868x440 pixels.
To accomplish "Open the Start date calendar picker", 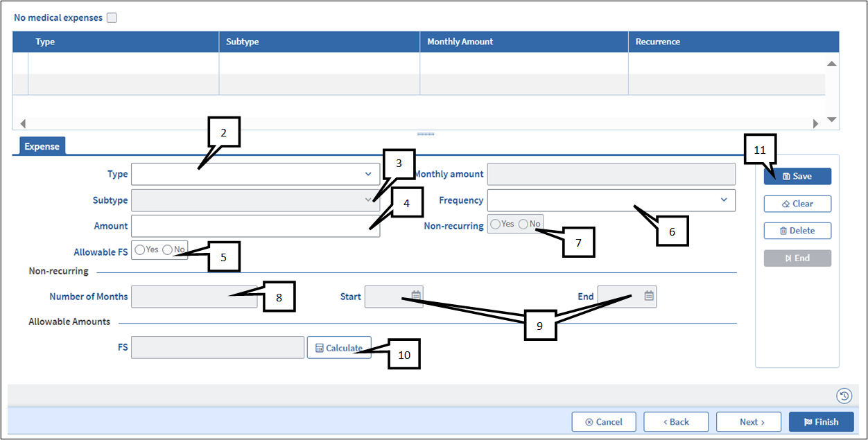I will (x=416, y=296).
